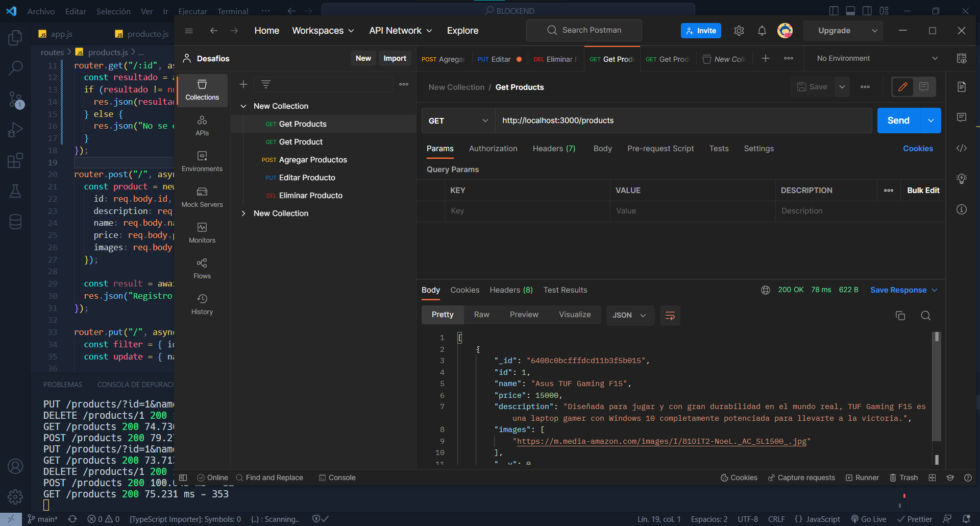Switch to the Tests tab
Screen dimensions: 980x526
click(719, 149)
